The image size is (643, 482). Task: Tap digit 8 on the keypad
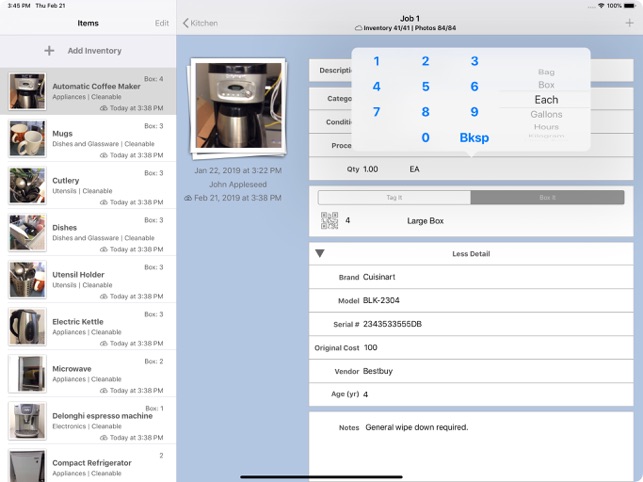click(x=425, y=112)
